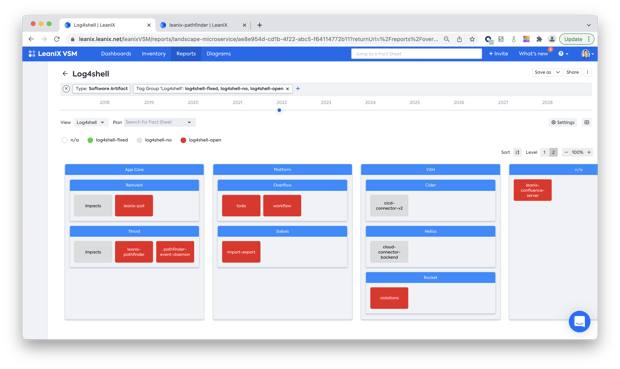The image size is (620, 369).
Task: Open the Plan fact sheet dropdown
Action: (x=159, y=122)
